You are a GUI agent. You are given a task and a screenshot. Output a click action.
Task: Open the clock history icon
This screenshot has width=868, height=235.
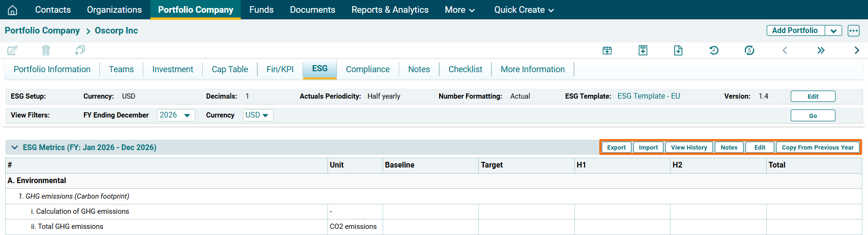coord(714,50)
